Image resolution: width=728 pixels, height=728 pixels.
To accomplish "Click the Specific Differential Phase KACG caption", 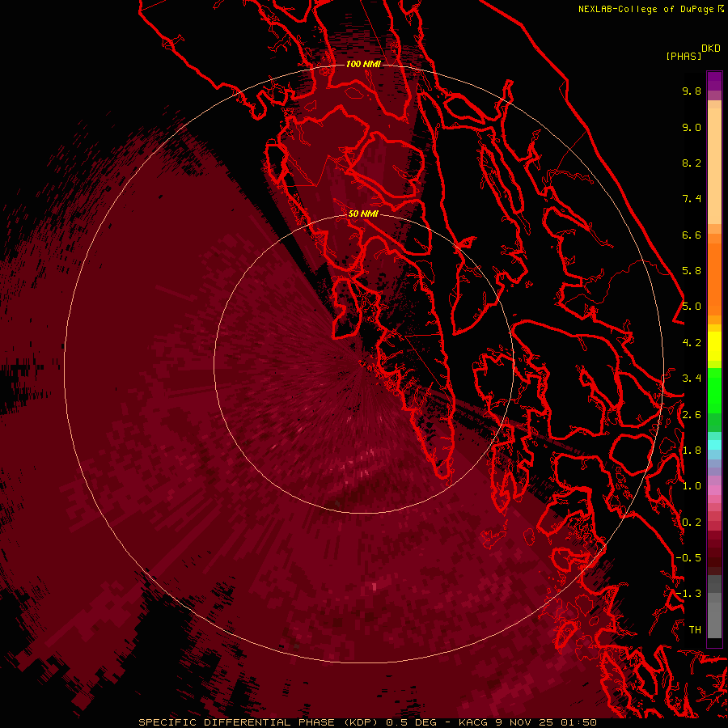I will click(x=368, y=722).
